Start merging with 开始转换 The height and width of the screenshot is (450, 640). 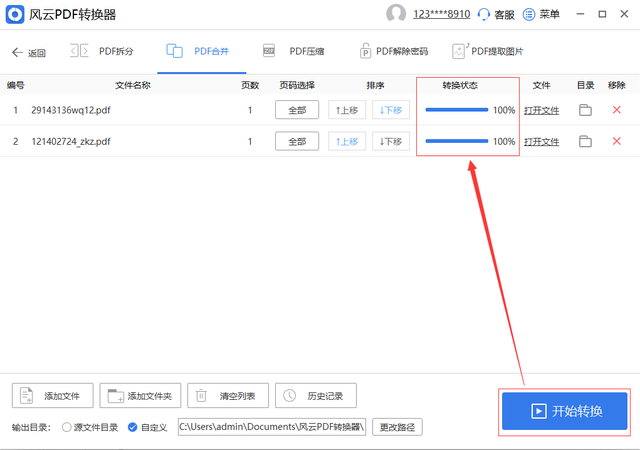(x=564, y=411)
